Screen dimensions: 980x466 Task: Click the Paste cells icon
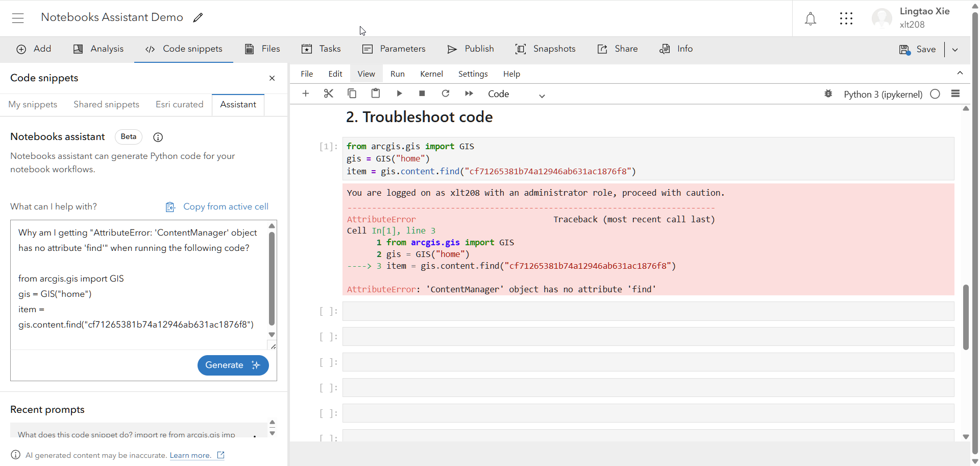pyautogui.click(x=376, y=94)
